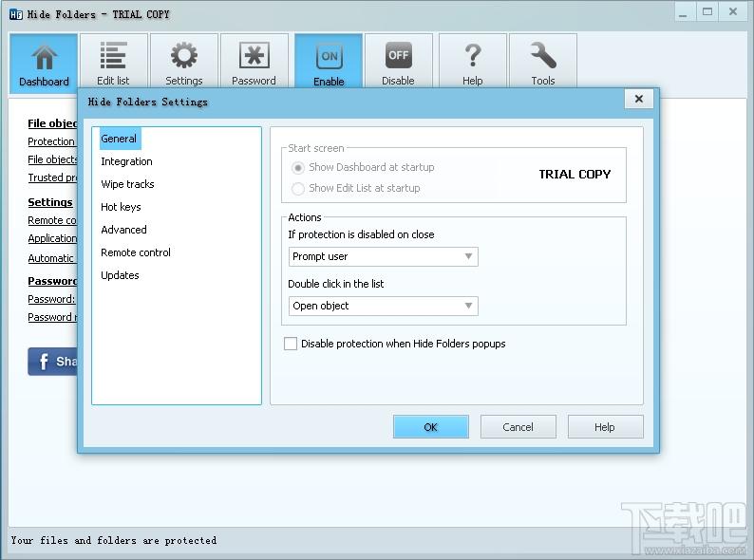This screenshot has width=754, height=560.
Task: Click the Automatic link on Dashboard
Action: click(x=50, y=258)
